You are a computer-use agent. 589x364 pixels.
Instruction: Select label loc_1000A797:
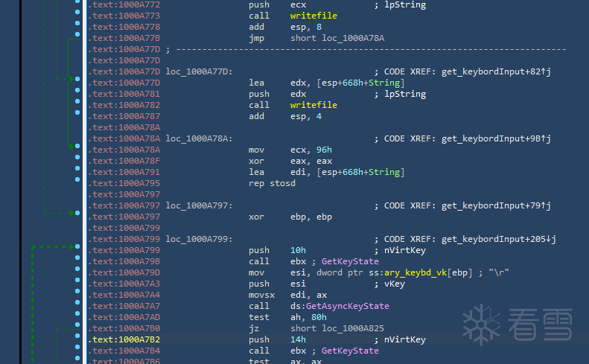click(199, 206)
